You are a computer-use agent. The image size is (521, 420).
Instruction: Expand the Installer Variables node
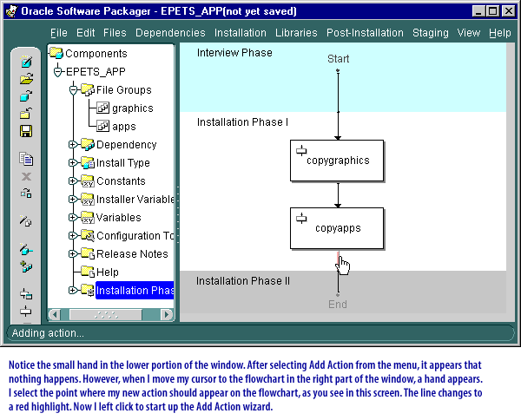tap(73, 200)
